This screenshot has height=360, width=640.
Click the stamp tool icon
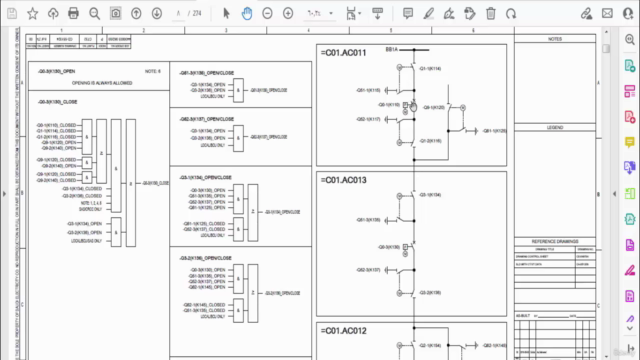[470, 13]
